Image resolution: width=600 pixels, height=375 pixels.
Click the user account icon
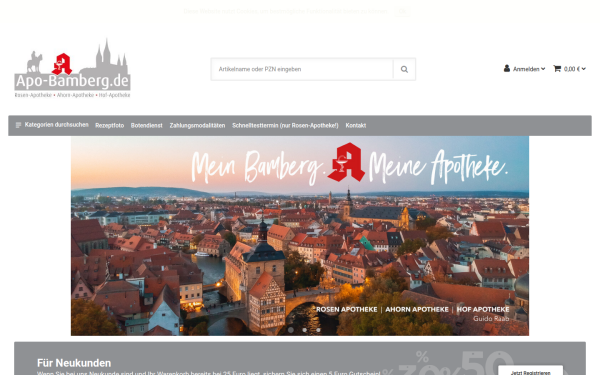coord(507,68)
